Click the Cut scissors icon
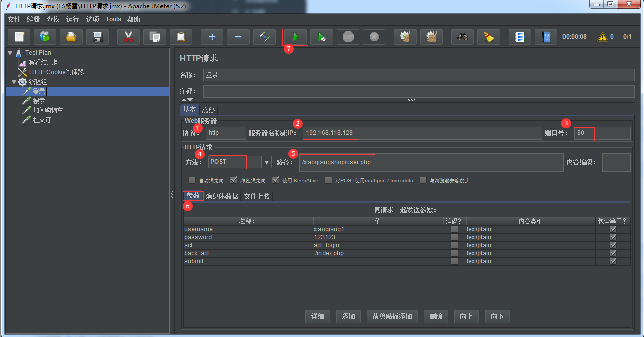 tap(128, 37)
